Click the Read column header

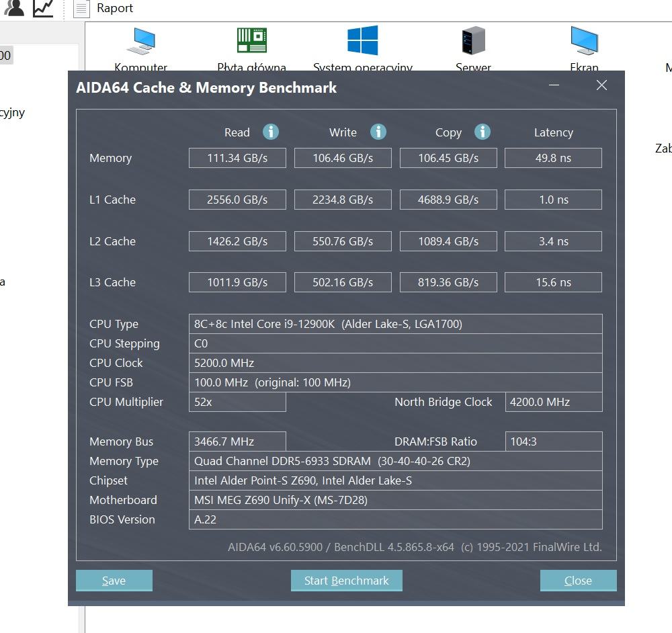click(237, 132)
